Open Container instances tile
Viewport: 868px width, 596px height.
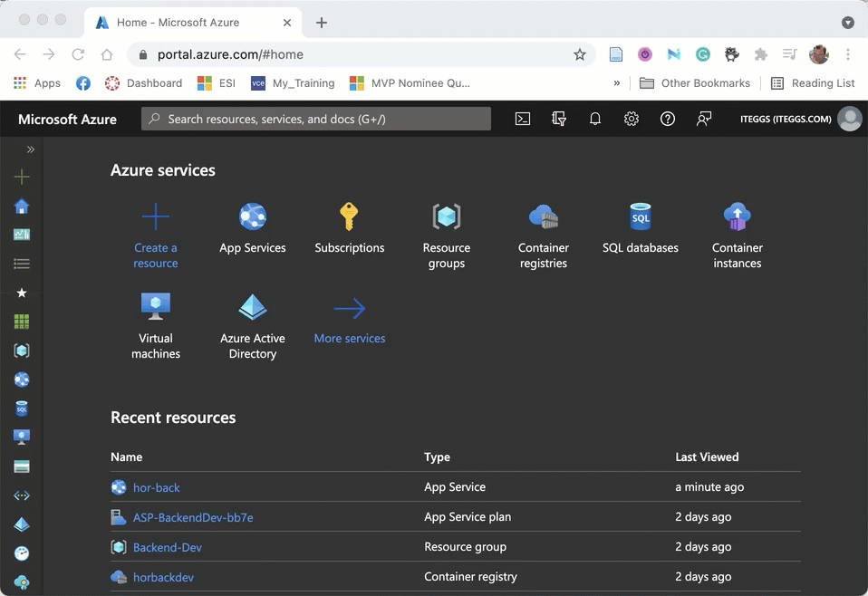click(x=738, y=236)
